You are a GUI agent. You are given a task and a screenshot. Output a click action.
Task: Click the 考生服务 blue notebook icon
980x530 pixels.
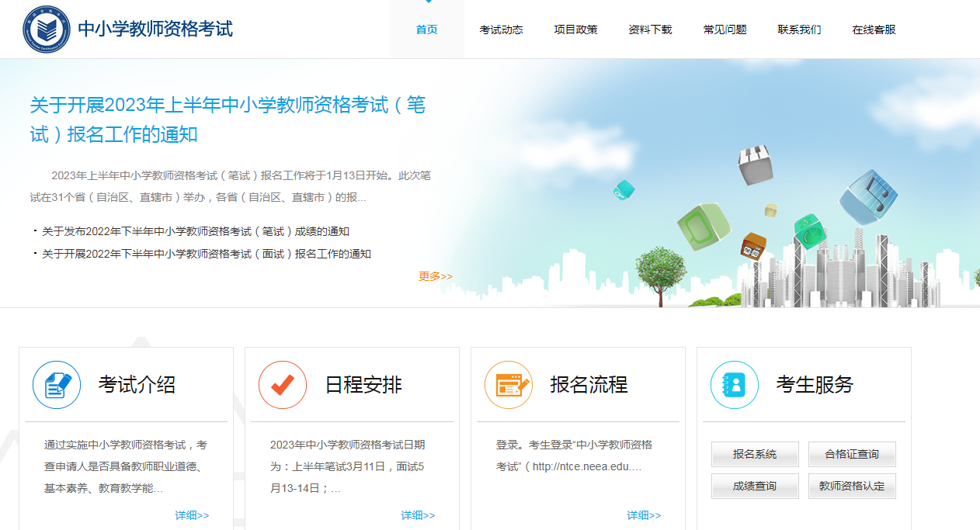[735, 385]
